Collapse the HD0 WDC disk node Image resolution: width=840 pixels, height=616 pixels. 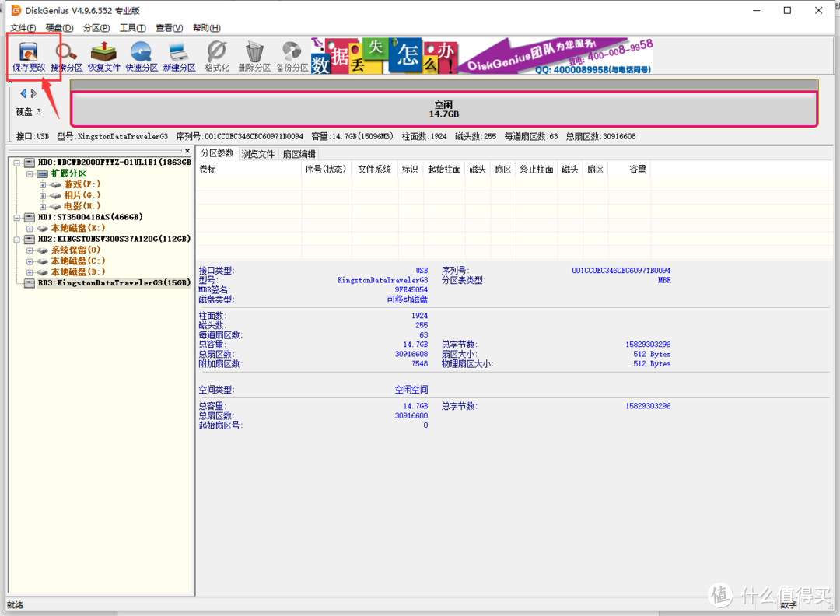17,163
